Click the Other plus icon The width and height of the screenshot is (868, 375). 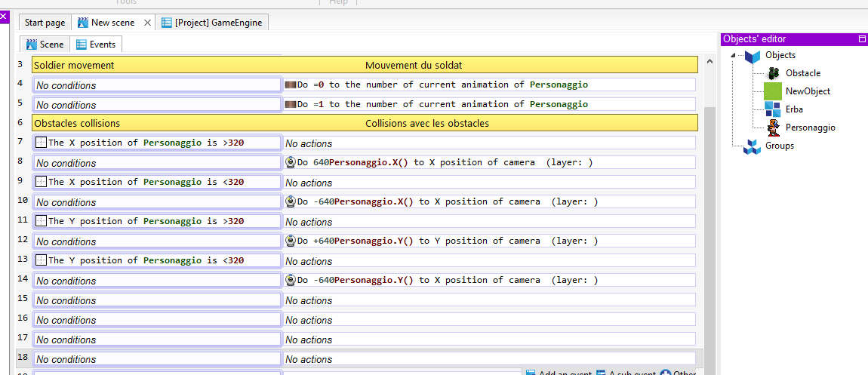click(666, 373)
